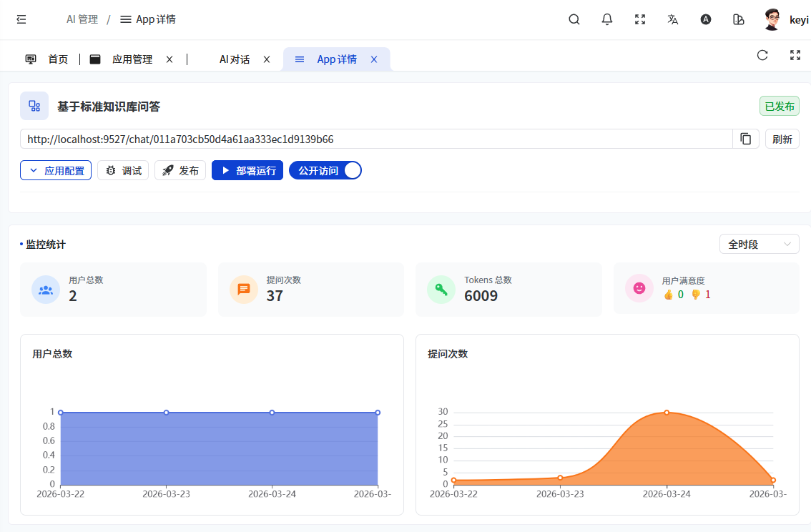This screenshot has height=532, width=811.
Task: Open the language translation switcher
Action: click(x=673, y=19)
